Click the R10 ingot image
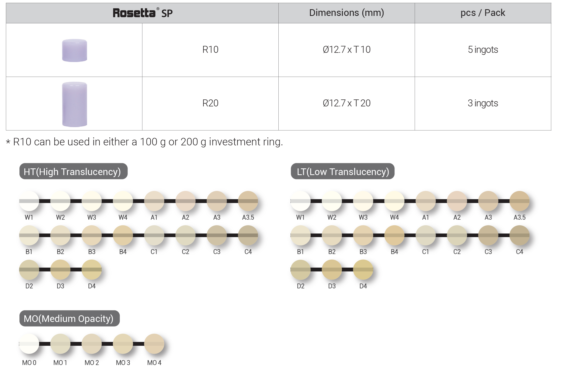This screenshot has height=375, width=588. pos(75,50)
